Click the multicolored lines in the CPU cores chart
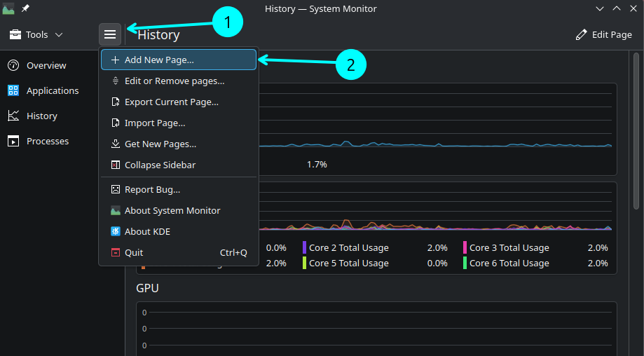The height and width of the screenshot is (356, 644). pyautogui.click(x=435, y=226)
